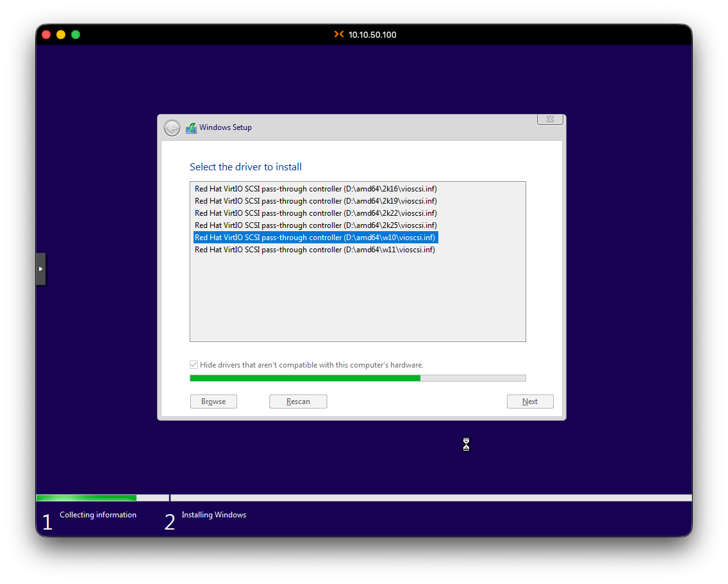Click Next to install the driver
This screenshot has height=584, width=728.
coord(529,401)
